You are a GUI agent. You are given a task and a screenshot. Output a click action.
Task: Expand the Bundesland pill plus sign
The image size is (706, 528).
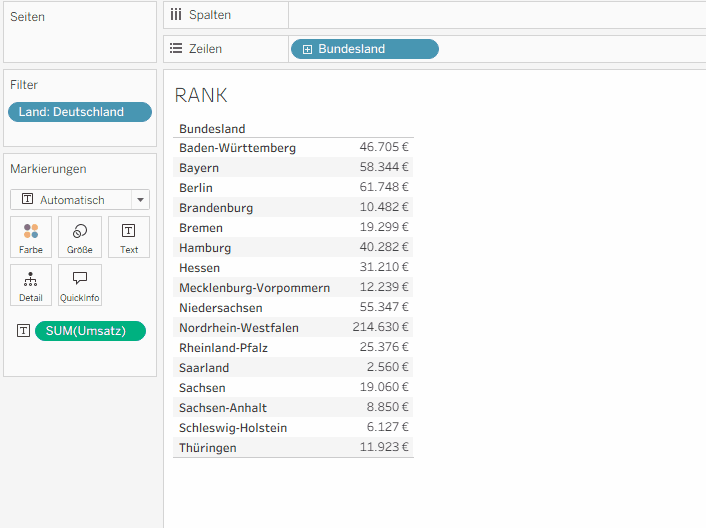coord(307,49)
